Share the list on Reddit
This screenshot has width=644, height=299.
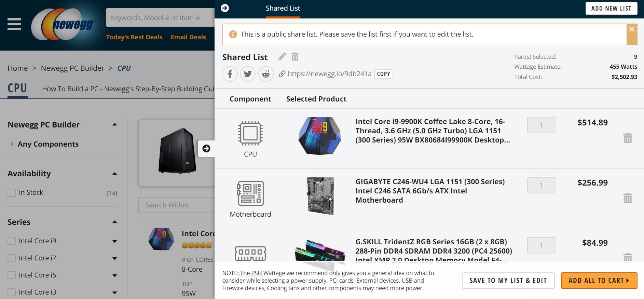(x=266, y=74)
